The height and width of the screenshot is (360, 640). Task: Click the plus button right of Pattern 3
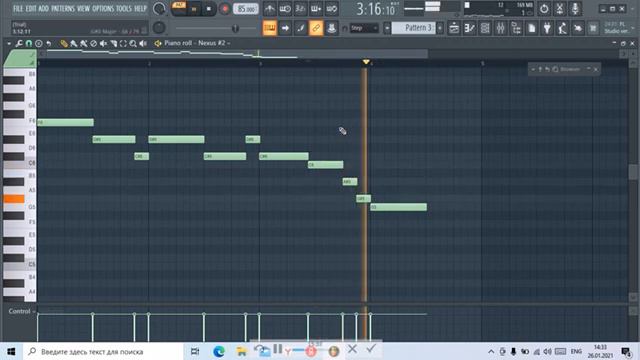440,28
